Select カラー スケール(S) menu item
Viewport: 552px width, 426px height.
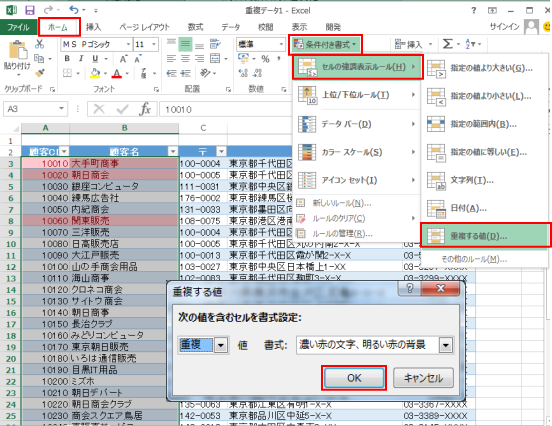357,152
